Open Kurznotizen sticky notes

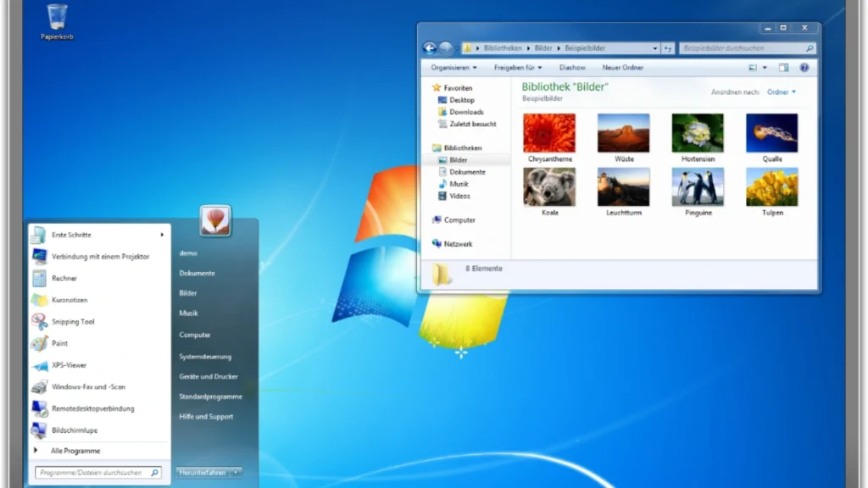[72, 300]
